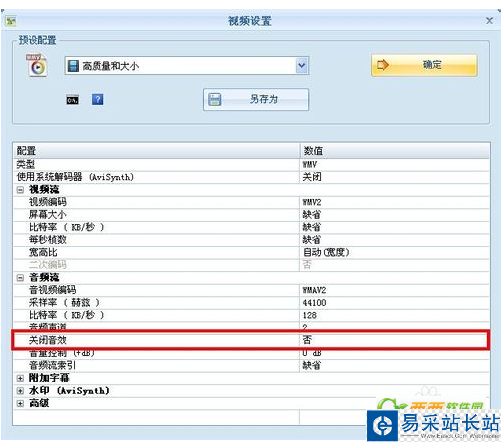501x442 pixels.
Task: Click the 否 value for 关闭音效
Action: [x=307, y=340]
